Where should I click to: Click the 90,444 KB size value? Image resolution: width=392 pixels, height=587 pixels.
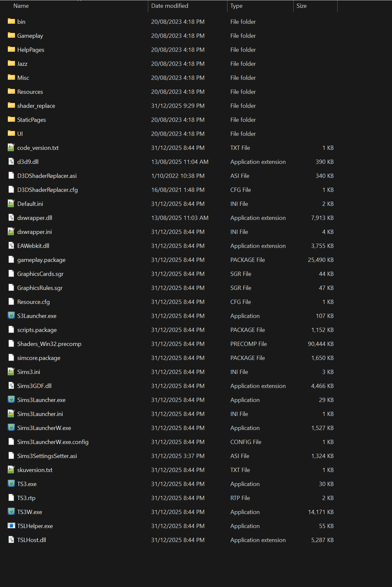point(321,344)
